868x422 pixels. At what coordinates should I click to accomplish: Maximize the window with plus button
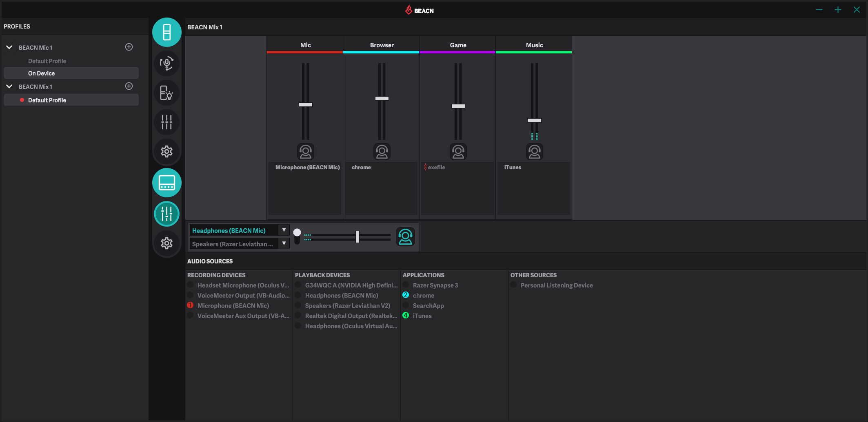[838, 10]
